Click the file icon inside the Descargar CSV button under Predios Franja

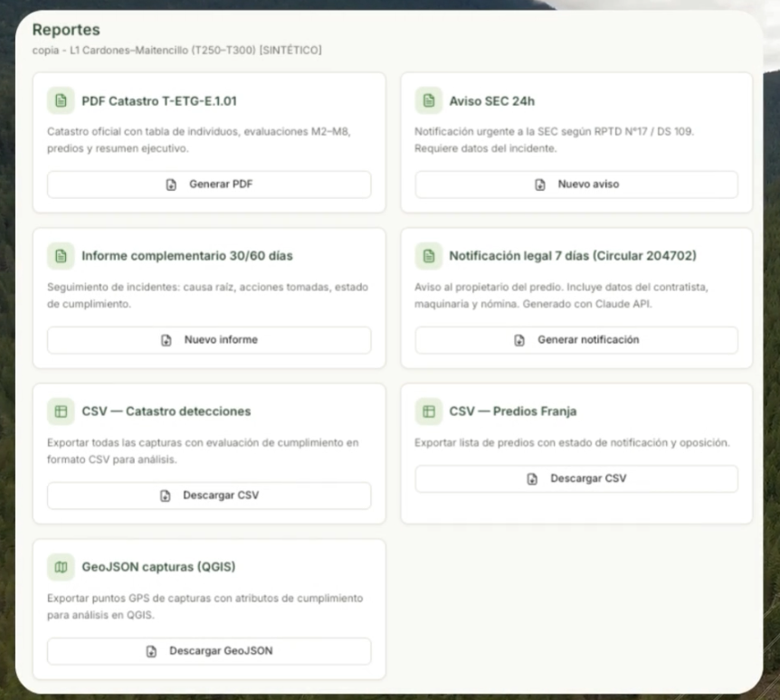532,479
